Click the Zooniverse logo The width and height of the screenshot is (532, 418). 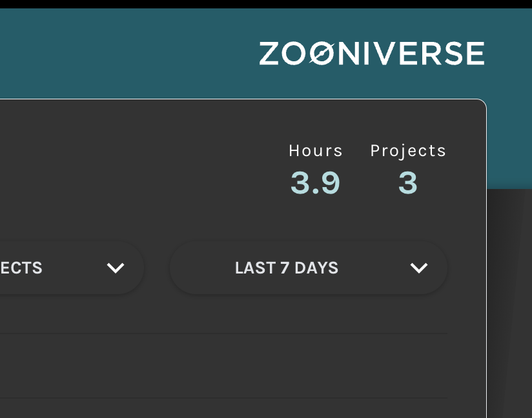click(371, 54)
